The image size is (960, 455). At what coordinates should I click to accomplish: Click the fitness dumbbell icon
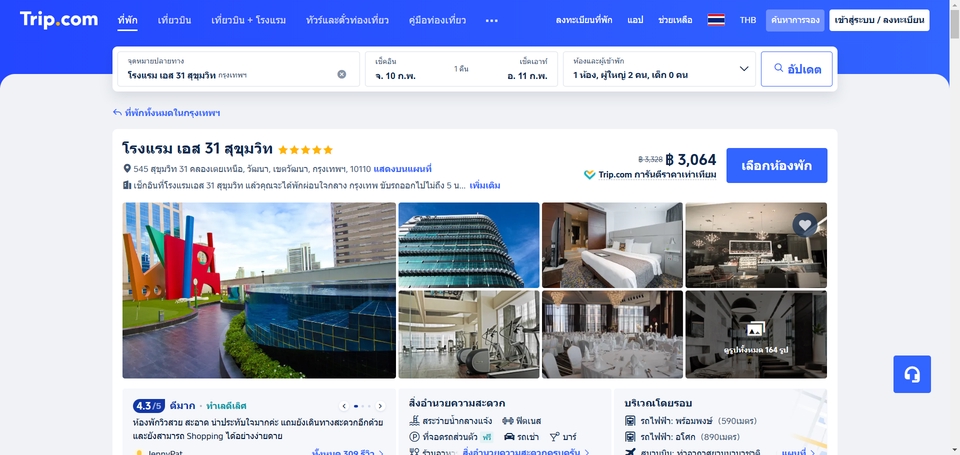point(508,421)
